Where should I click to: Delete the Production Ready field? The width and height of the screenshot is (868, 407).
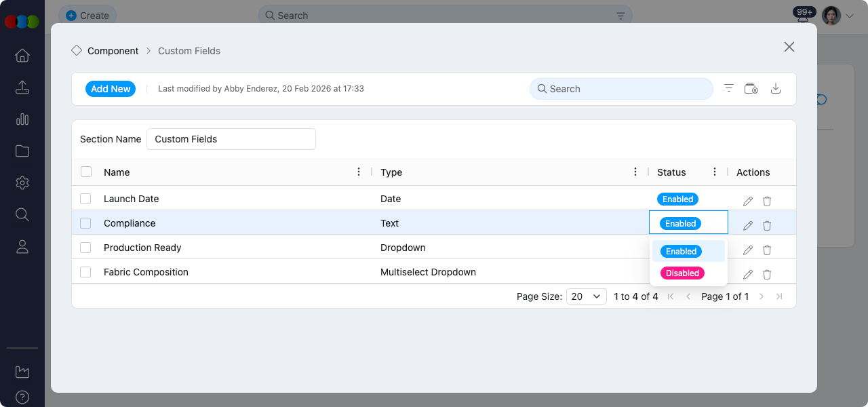click(x=767, y=250)
